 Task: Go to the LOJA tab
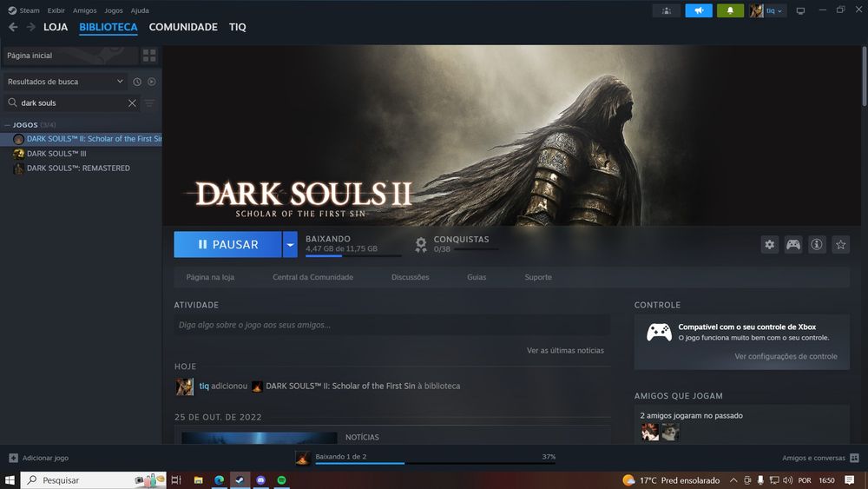click(56, 27)
